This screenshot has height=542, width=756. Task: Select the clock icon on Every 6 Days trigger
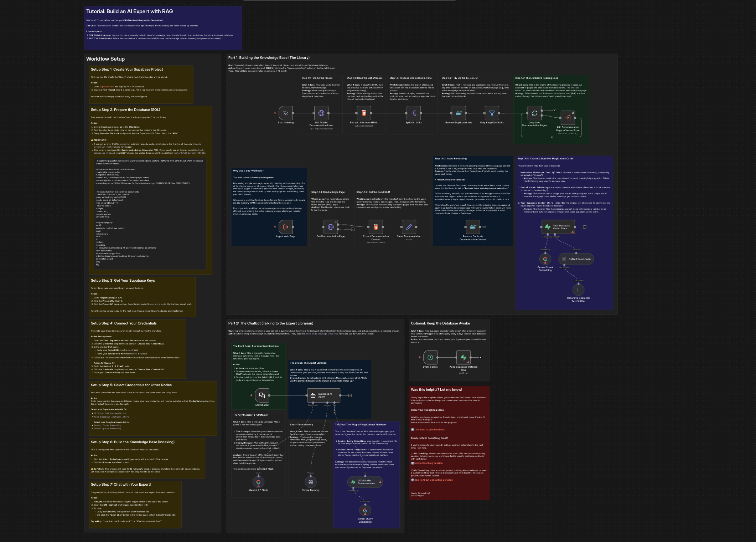(x=430, y=357)
